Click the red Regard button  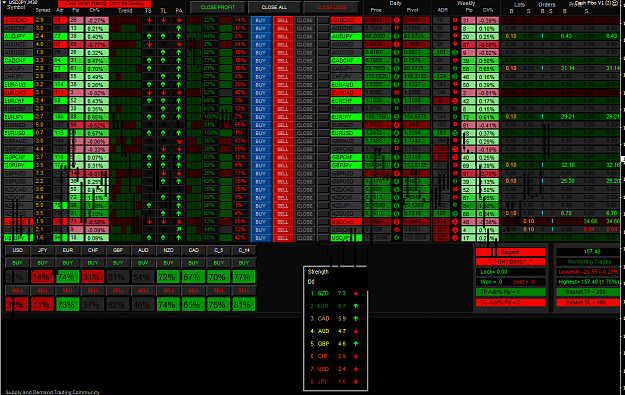[510, 252]
